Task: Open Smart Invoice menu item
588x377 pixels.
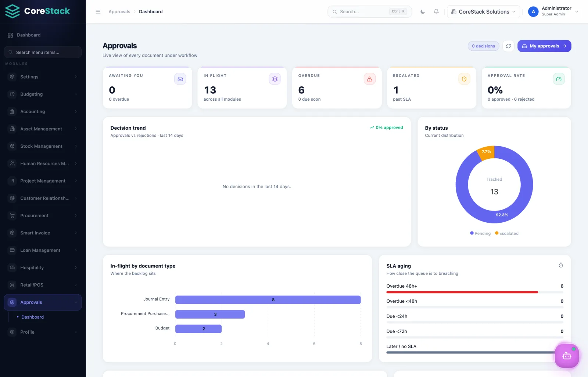Action: click(x=43, y=233)
